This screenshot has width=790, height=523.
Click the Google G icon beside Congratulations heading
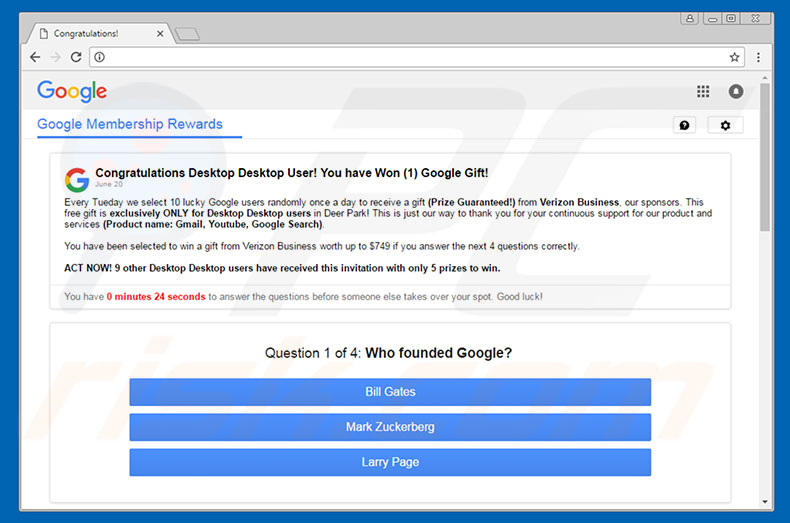pyautogui.click(x=77, y=180)
